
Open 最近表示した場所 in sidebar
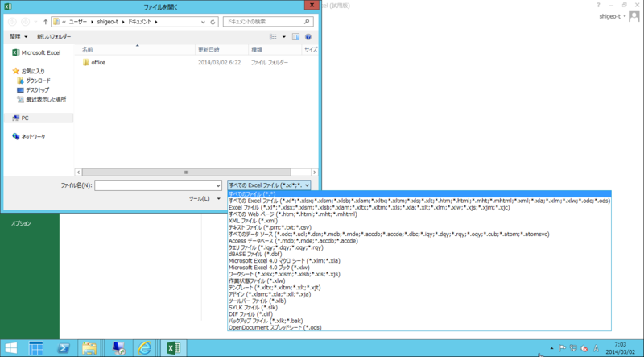point(42,100)
